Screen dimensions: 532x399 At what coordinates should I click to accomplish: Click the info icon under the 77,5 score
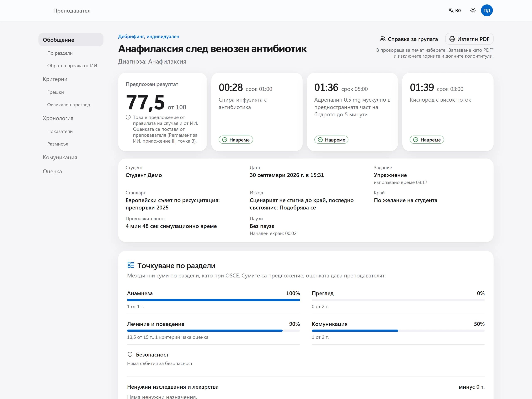click(x=128, y=117)
